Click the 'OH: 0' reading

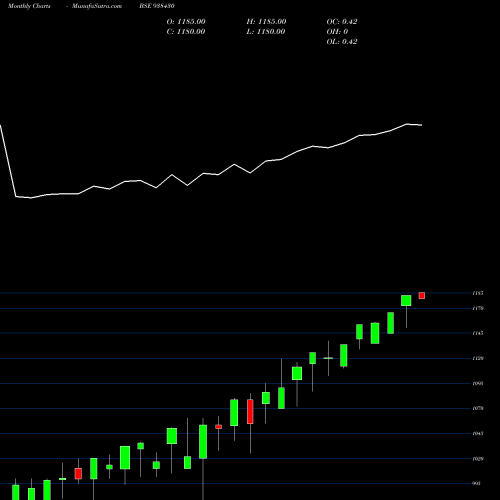click(x=337, y=32)
